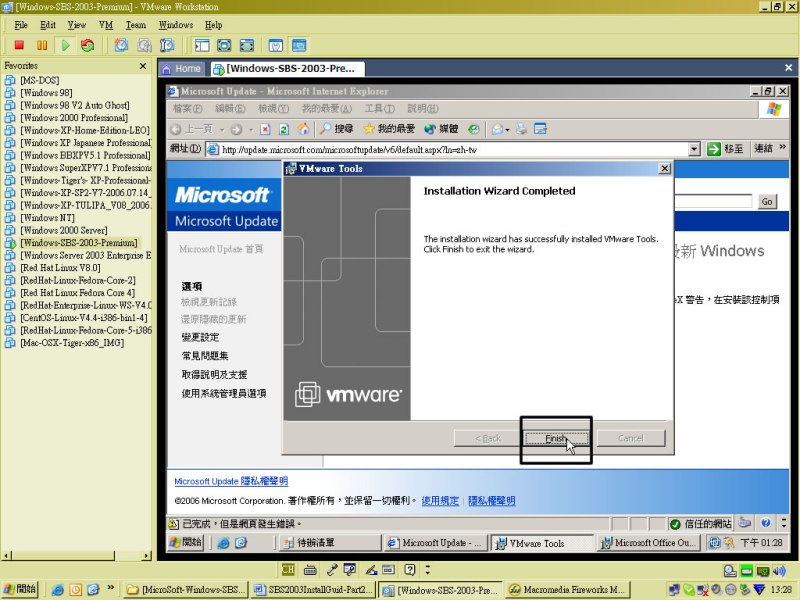Select [Windows 98] in the Favorites list
Screen dimensions: 800x600
pyautogui.click(x=46, y=93)
